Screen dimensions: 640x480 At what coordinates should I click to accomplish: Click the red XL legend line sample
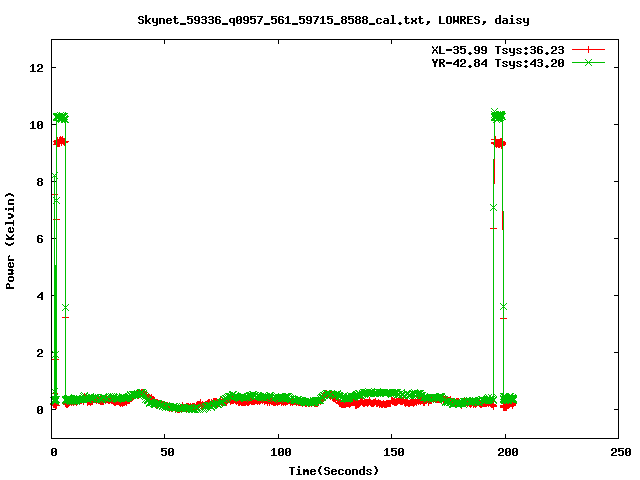pyautogui.click(x=588, y=50)
